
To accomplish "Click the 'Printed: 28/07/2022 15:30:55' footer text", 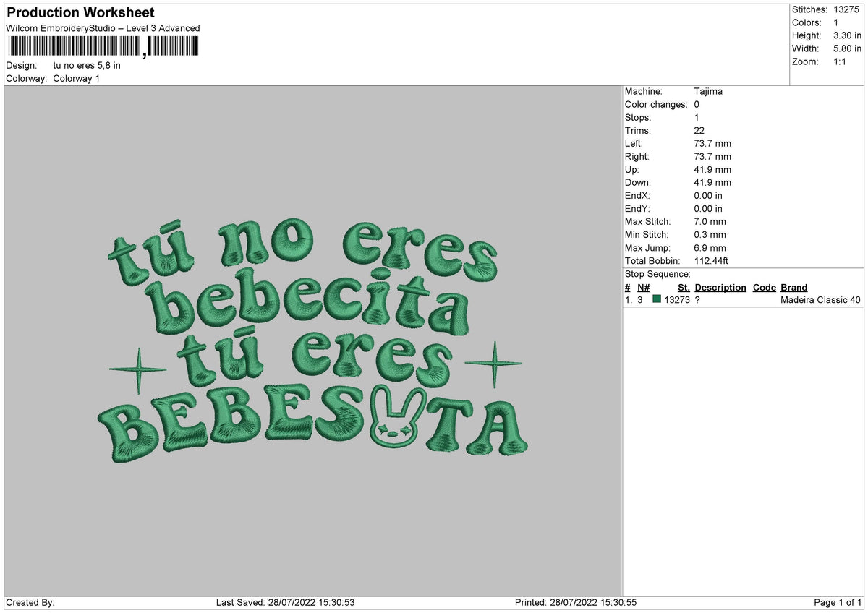I will point(576,602).
